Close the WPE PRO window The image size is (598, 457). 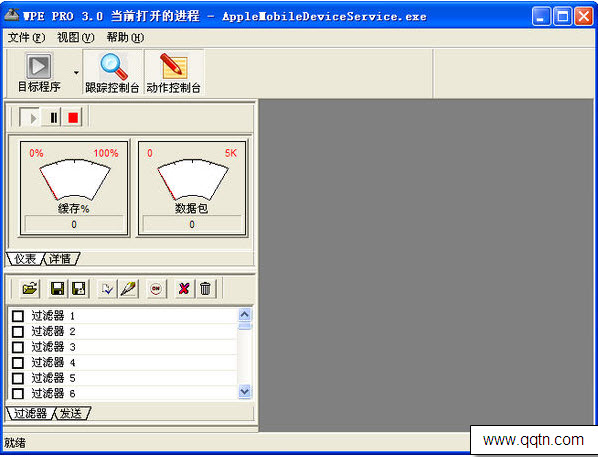coord(584,17)
